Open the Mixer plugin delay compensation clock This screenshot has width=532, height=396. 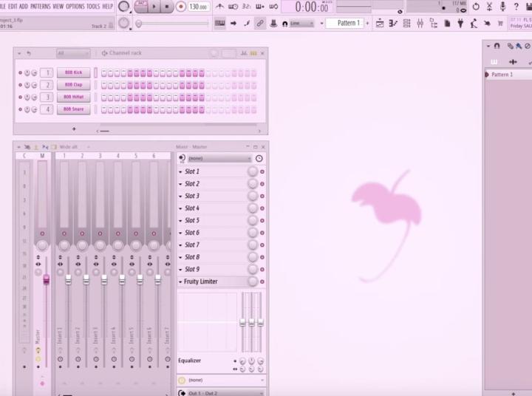259,158
